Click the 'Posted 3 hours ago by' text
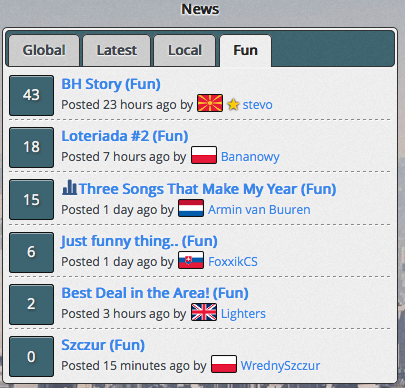 [124, 314]
